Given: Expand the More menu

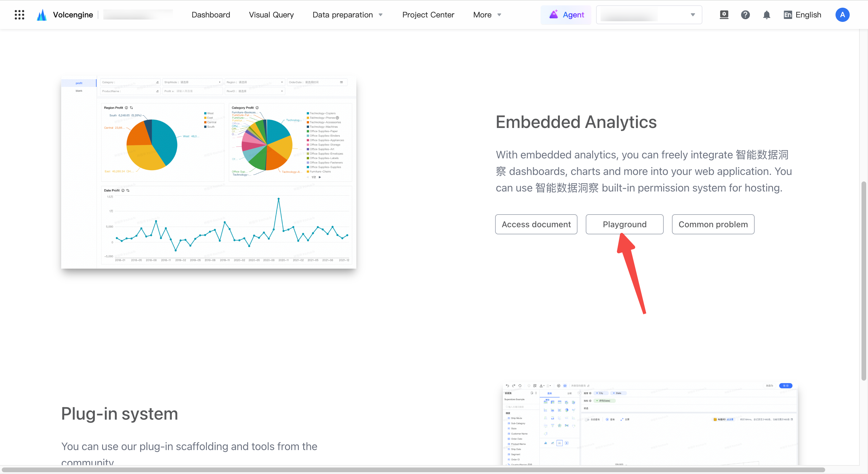Looking at the screenshot, I should click(x=487, y=15).
